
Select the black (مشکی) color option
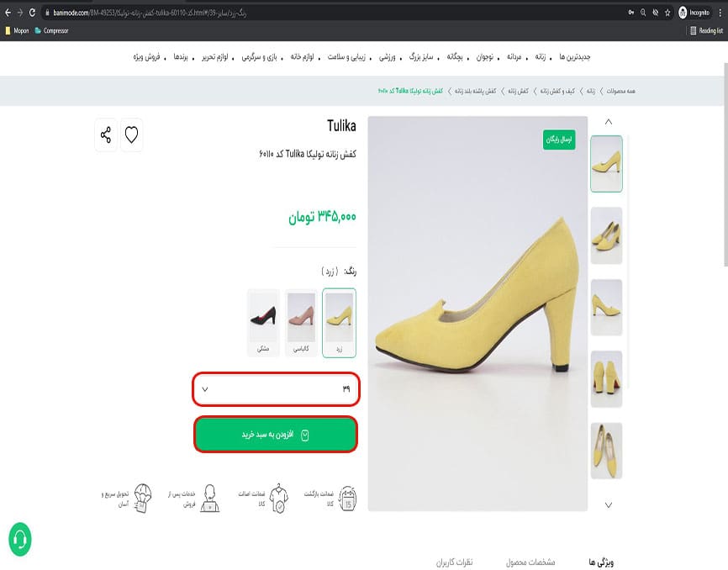pyautogui.click(x=263, y=323)
